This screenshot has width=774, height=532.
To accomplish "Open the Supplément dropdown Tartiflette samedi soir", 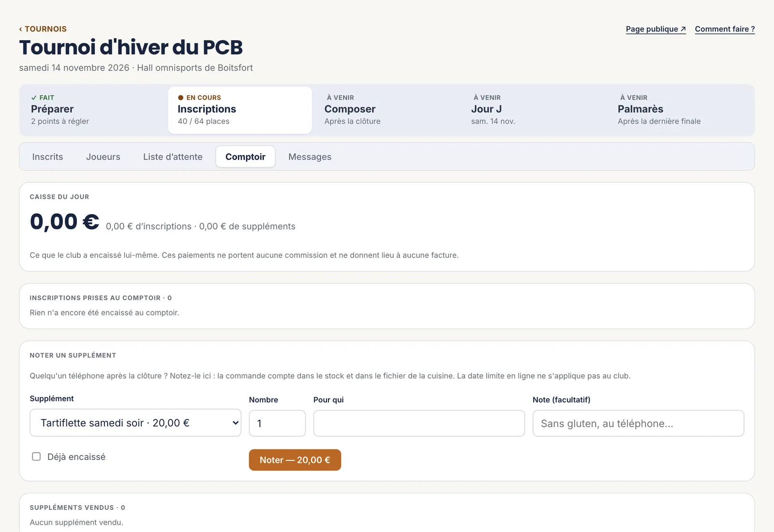I will tap(135, 423).
